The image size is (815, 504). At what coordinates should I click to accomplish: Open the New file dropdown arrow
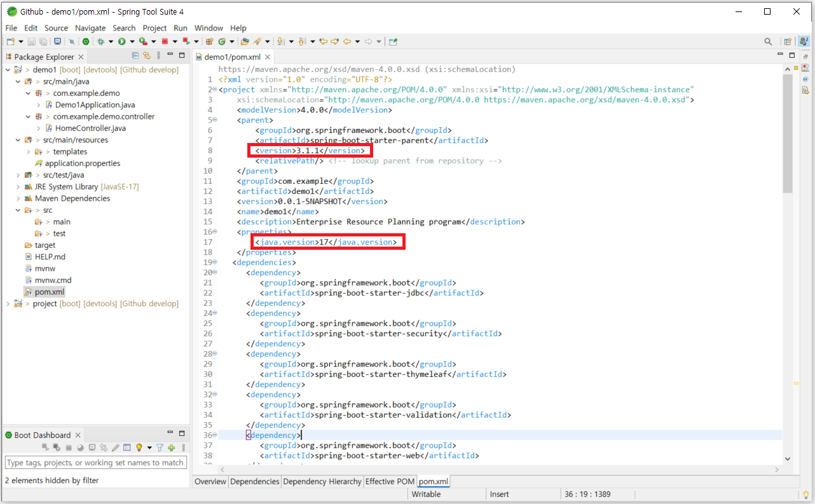coord(21,41)
